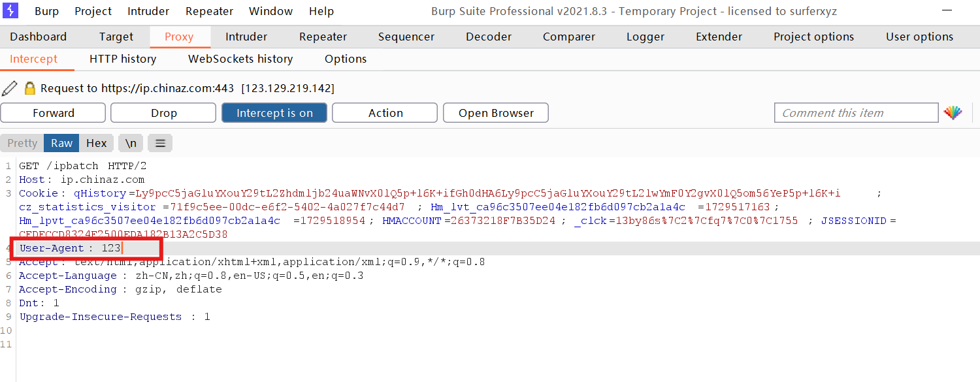Viewport: 980px width, 382px height.
Task: Open the Project menu
Action: (93, 11)
